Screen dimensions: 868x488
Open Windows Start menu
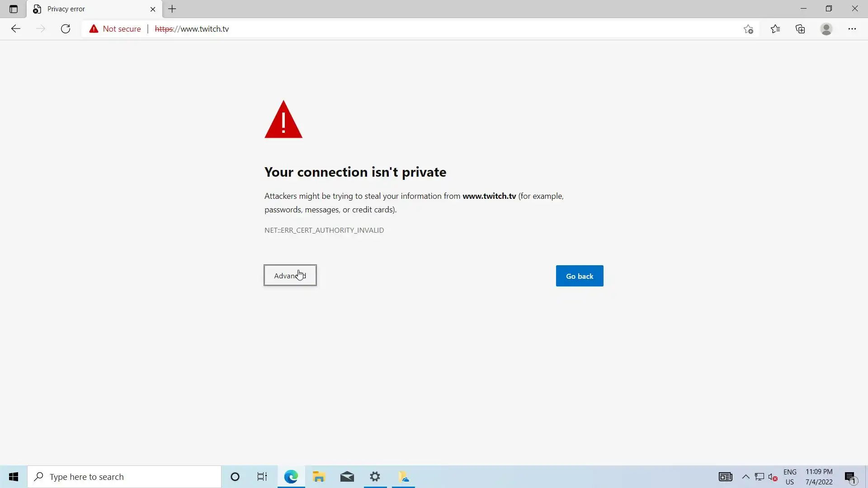coord(14,477)
